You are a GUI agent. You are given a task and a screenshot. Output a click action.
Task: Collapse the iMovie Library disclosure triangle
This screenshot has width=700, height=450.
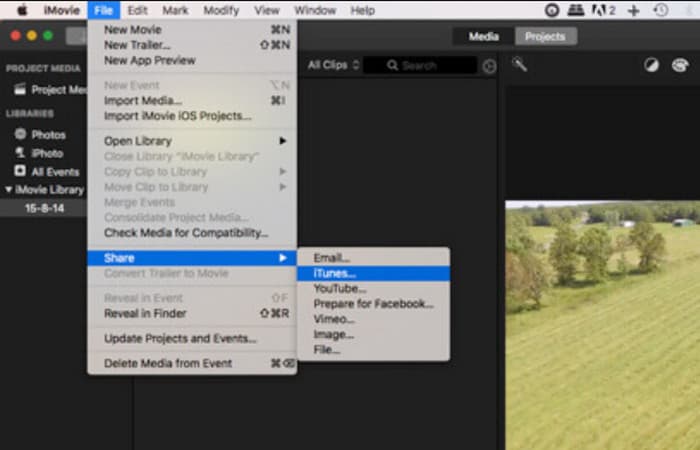[x=8, y=189]
